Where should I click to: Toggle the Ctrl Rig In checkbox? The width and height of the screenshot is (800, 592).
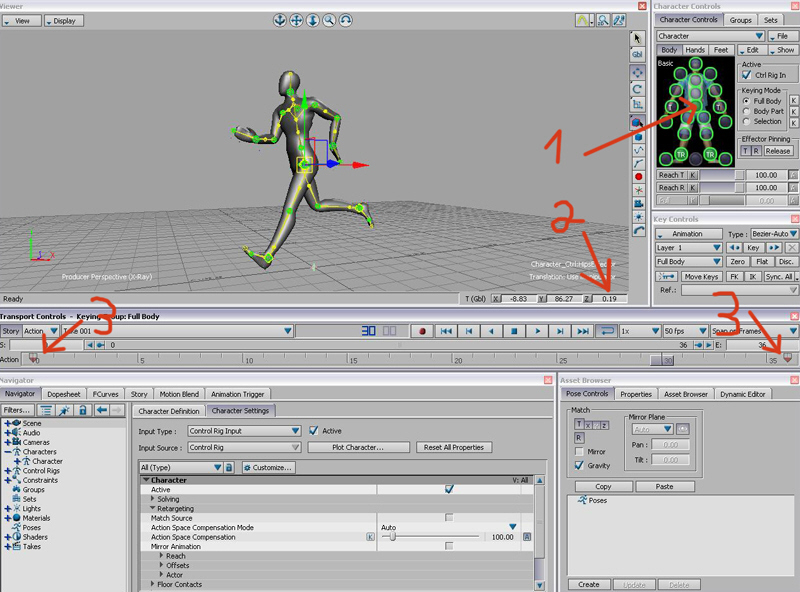[x=746, y=75]
